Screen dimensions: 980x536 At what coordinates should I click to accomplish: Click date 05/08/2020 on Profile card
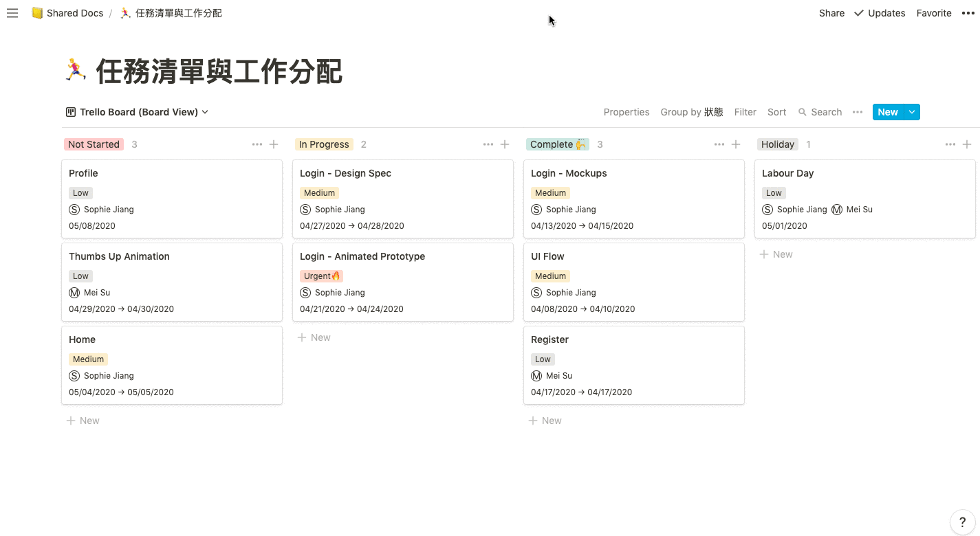tap(92, 226)
